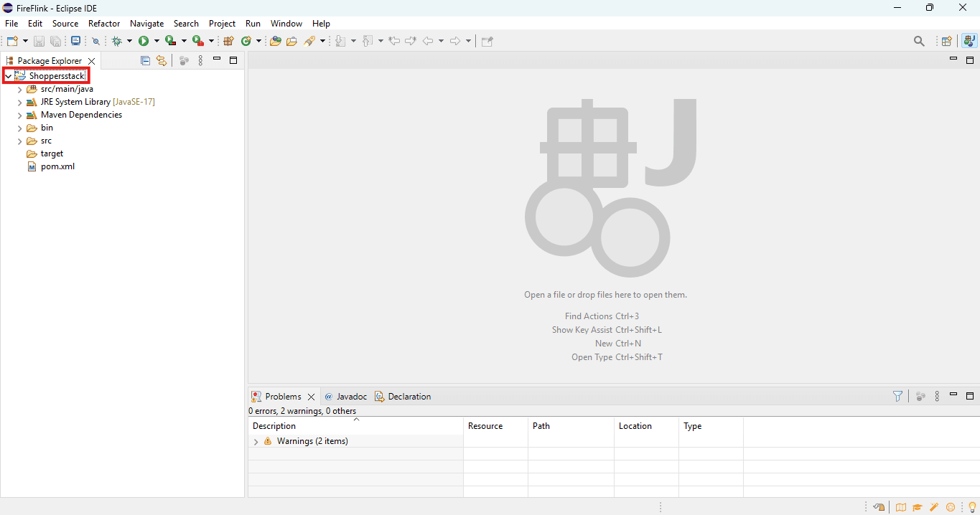Select the pom.xml file
This screenshot has width=980, height=515.
point(57,166)
